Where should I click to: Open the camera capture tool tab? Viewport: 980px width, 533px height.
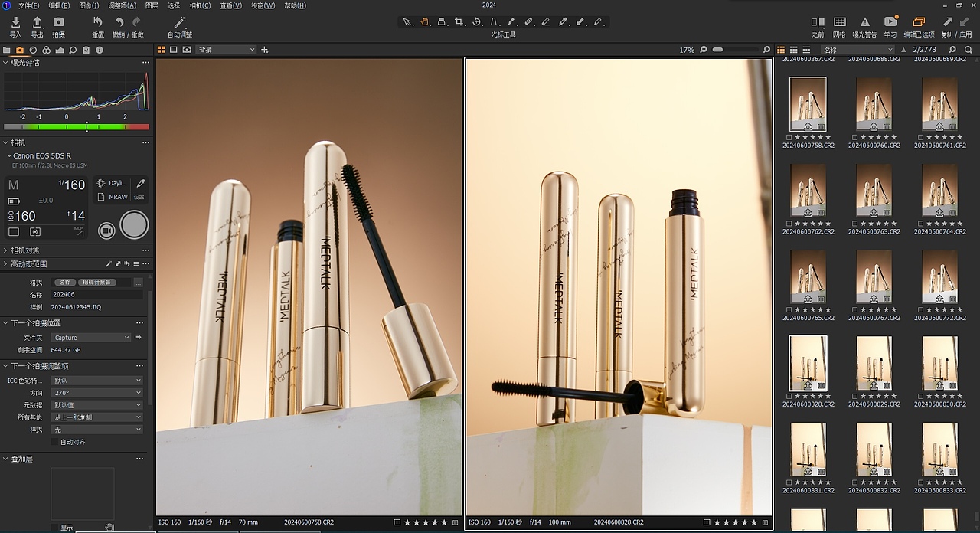[x=20, y=50]
